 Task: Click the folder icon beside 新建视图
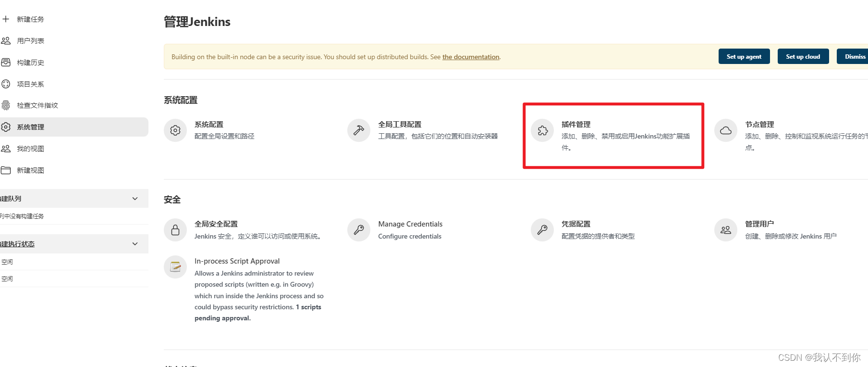pos(6,170)
